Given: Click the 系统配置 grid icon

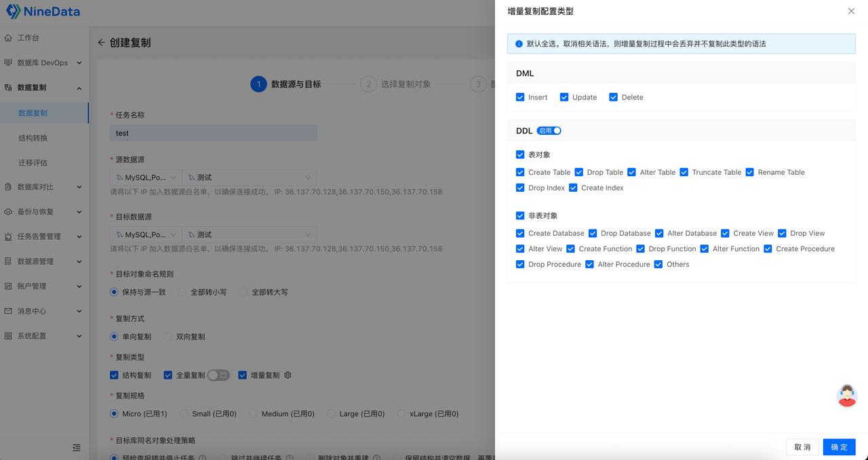Looking at the screenshot, I should 8,336.
